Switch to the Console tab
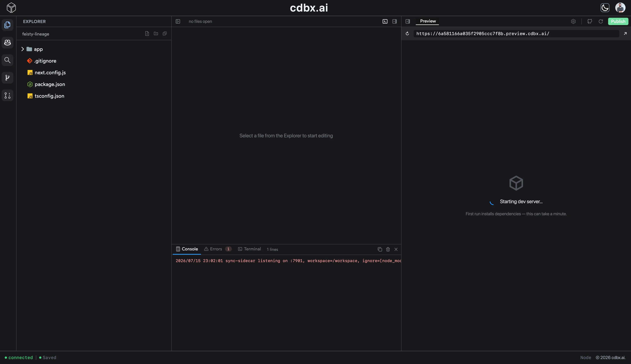631x364 pixels. (x=187, y=249)
